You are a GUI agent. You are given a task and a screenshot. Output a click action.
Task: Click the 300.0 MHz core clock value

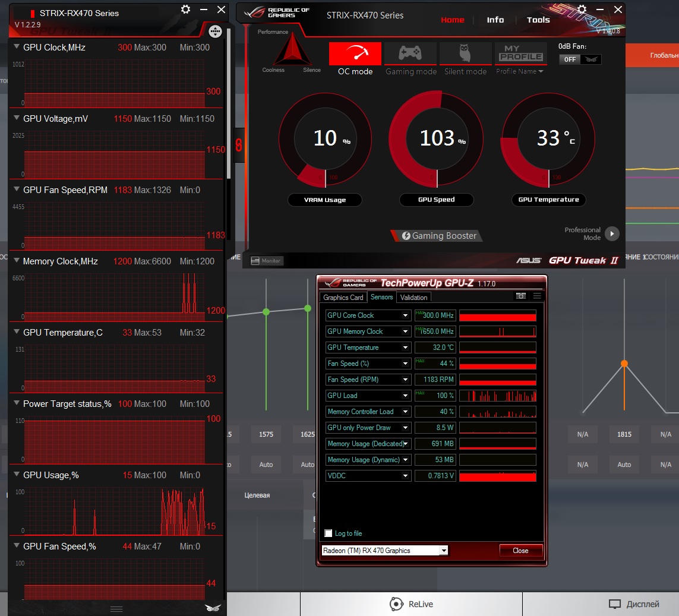pyautogui.click(x=435, y=315)
